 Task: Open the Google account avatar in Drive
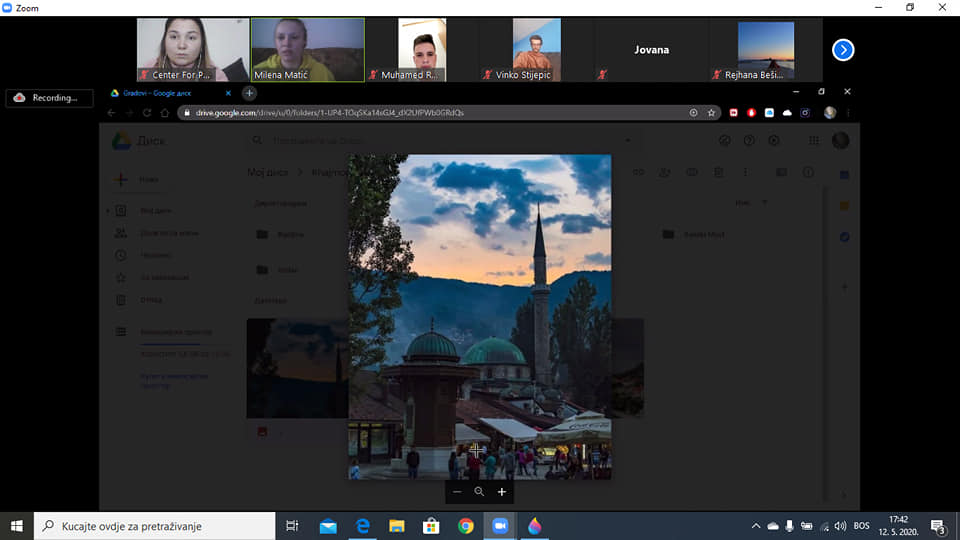point(841,141)
